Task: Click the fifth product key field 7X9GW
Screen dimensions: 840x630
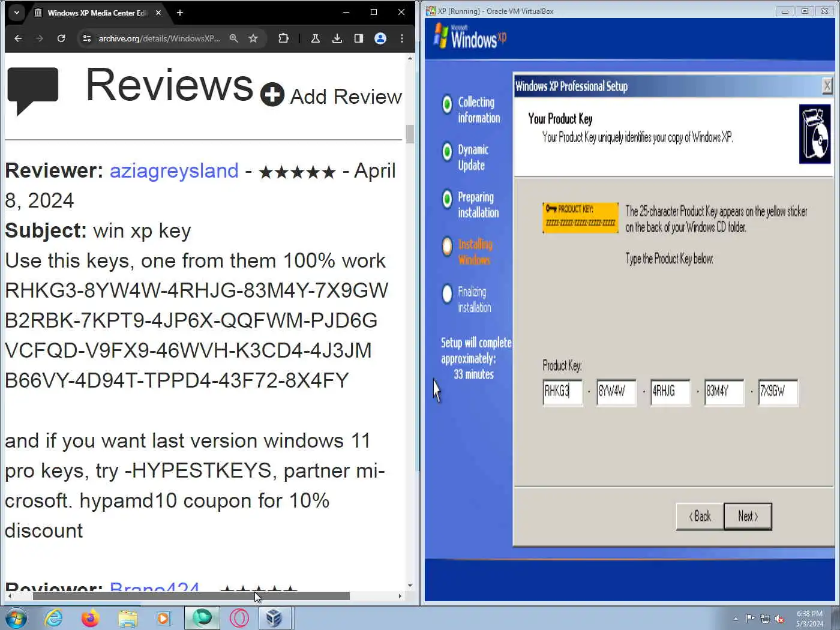Action: coord(778,392)
